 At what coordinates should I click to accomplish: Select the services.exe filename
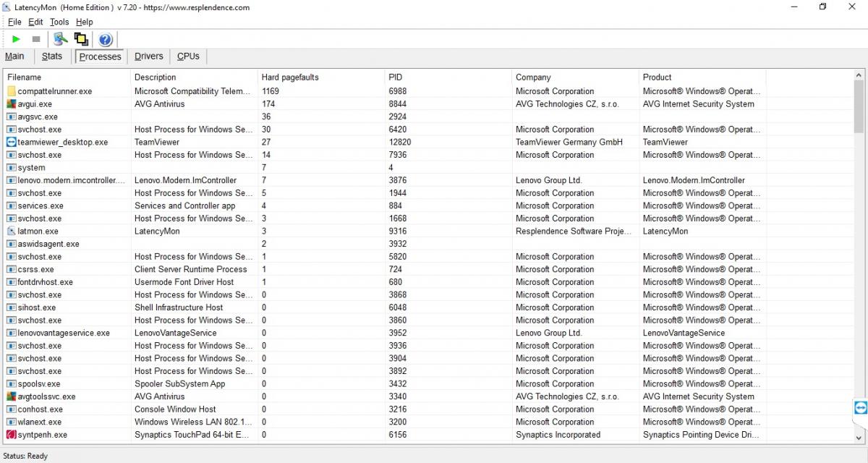tap(41, 206)
